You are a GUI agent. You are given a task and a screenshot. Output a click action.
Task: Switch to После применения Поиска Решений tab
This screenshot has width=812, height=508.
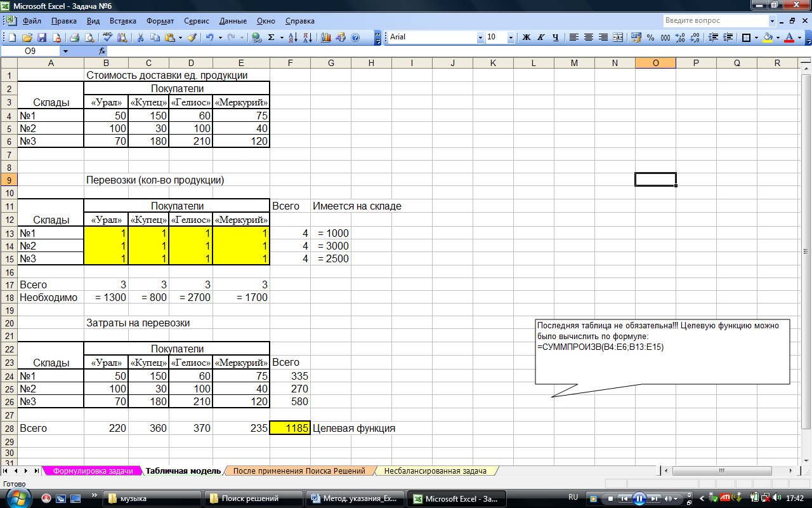click(x=299, y=471)
